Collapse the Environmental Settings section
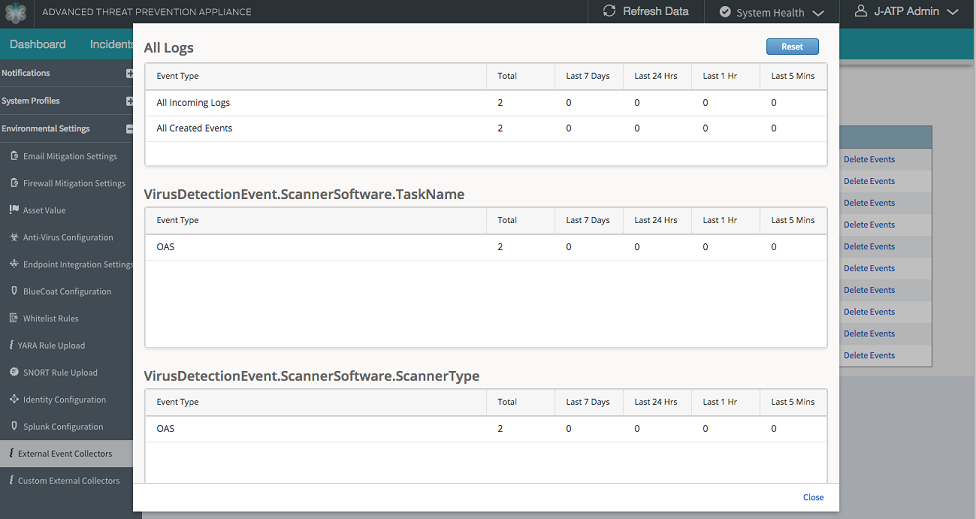976x519 pixels. [129, 129]
